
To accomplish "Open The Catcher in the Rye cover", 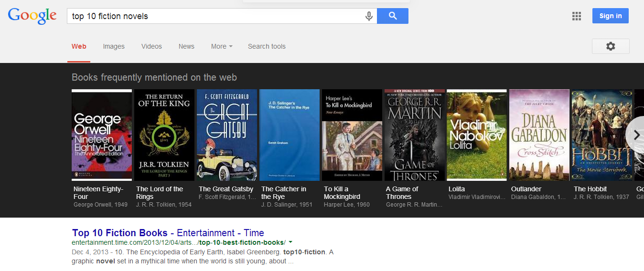I will (x=290, y=135).
